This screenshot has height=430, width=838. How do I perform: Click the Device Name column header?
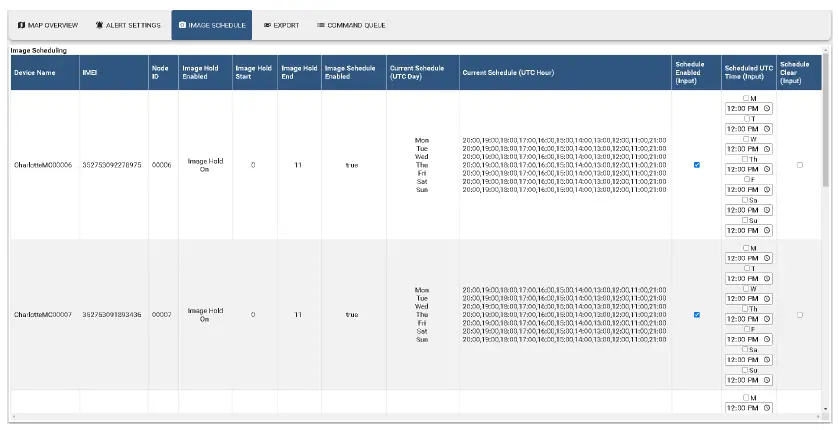(45, 73)
